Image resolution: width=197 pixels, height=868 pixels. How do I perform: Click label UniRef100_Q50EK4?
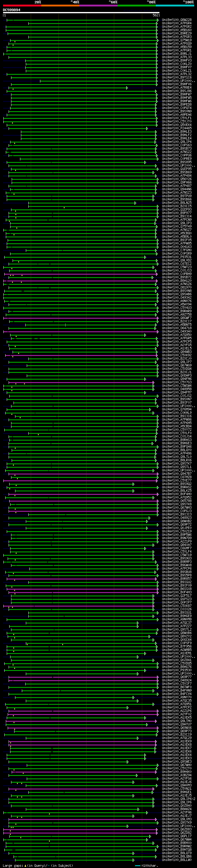coord(177,125)
